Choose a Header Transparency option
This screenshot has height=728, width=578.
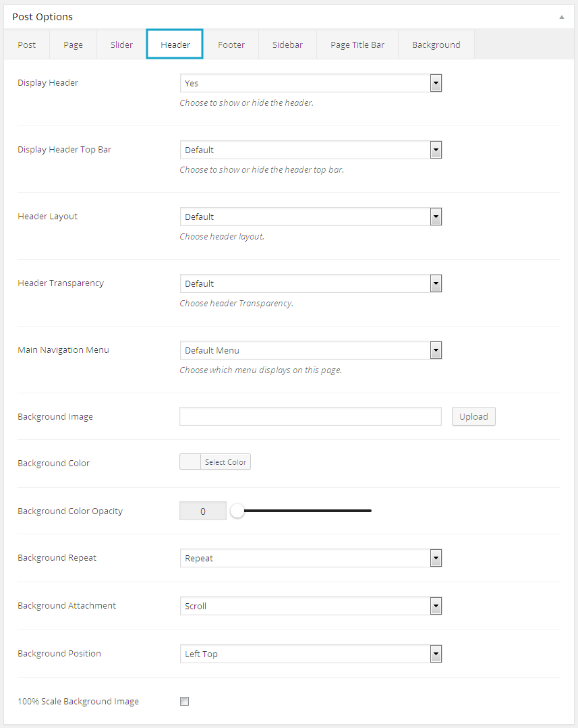(310, 283)
